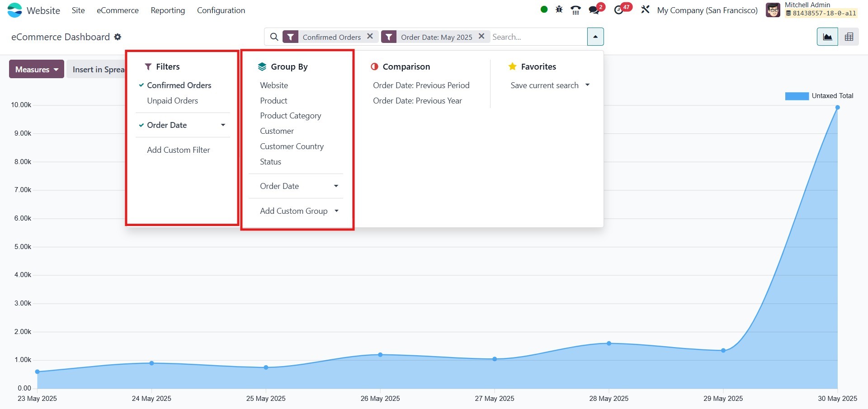This screenshot has height=409, width=868.
Task: Remove the Confirmed Orders filter tag
Action: [x=370, y=37]
